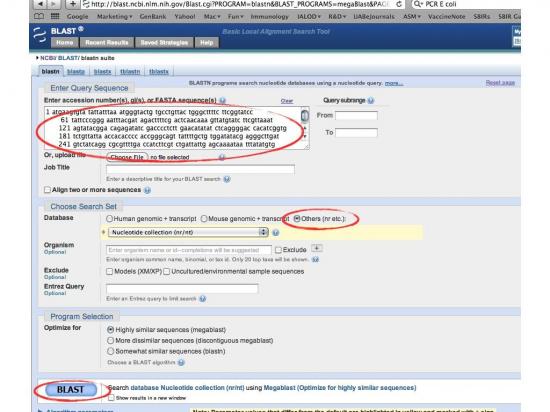Click the BLAST submit button
This screenshot has width=550, height=412.
coord(71,390)
